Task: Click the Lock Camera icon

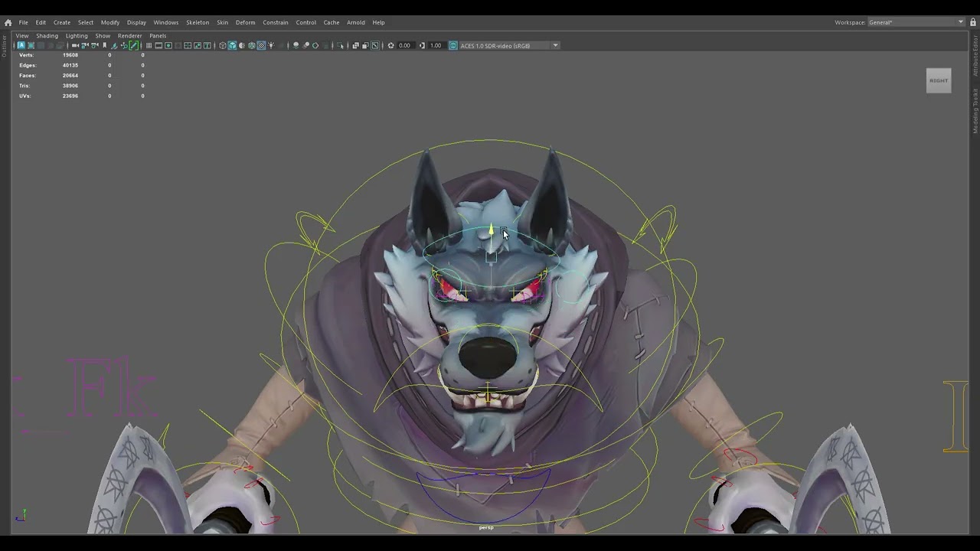Action: pos(85,45)
